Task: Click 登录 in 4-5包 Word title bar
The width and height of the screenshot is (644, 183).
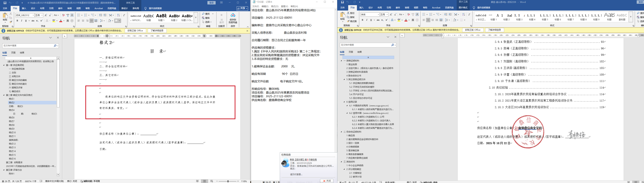Action: [x=212, y=3]
